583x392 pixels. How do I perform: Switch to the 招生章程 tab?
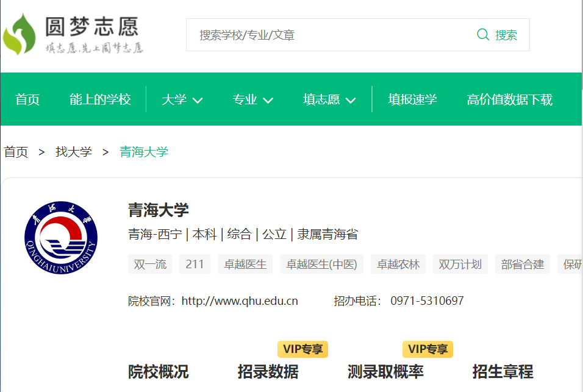tap(503, 371)
